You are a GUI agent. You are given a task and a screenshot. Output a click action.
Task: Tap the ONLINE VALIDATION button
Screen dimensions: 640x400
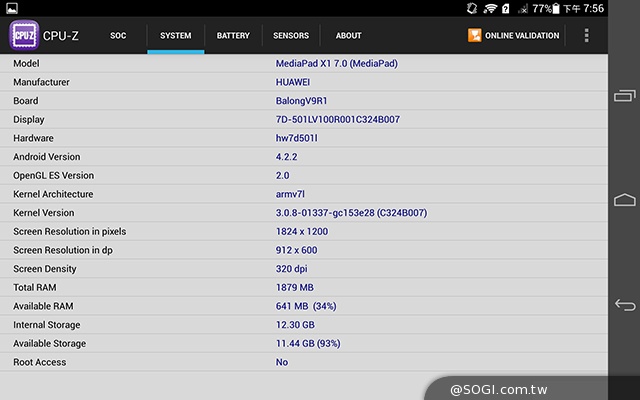pos(513,36)
